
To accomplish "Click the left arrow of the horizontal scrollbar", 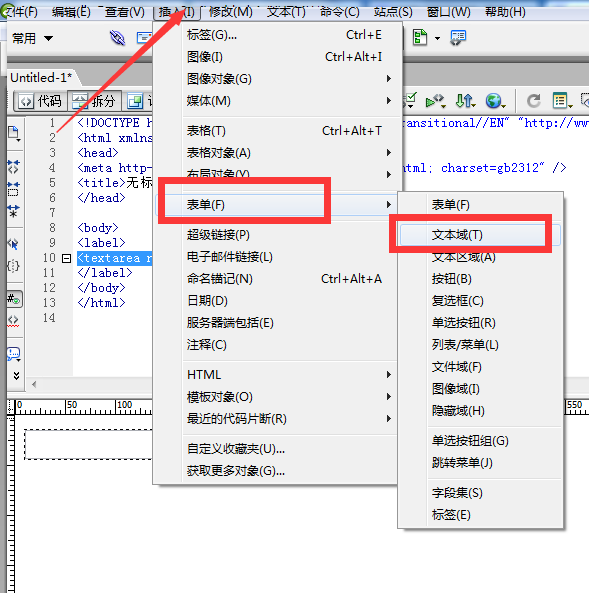I will (x=34, y=385).
